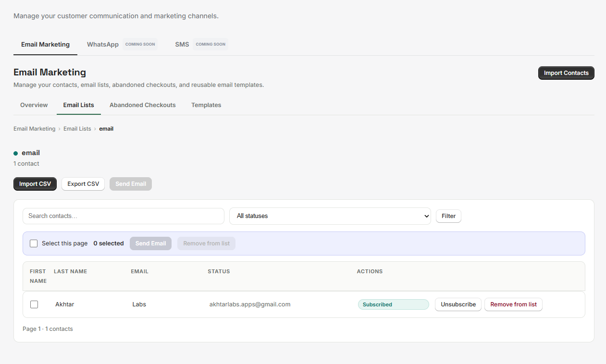Click the Import Contacts button

point(566,73)
